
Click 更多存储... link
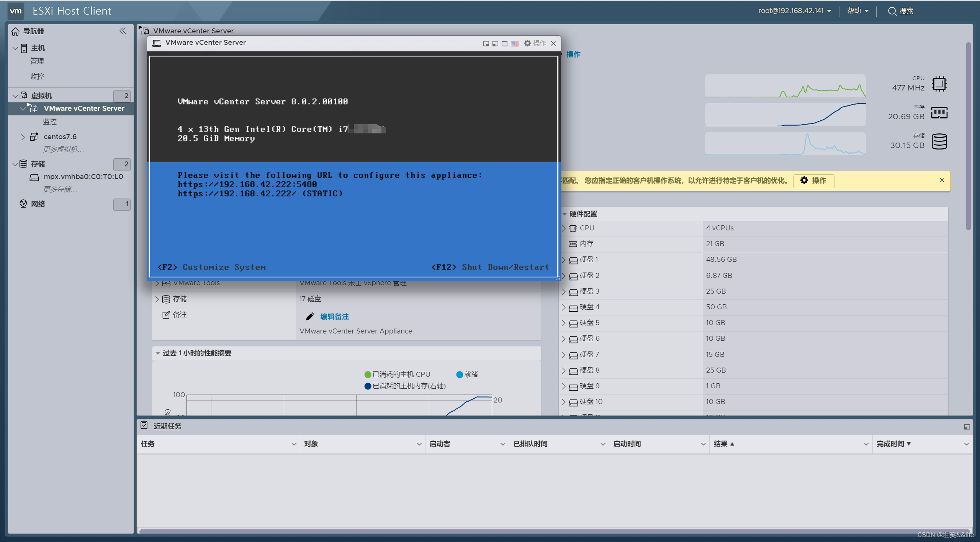pyautogui.click(x=60, y=189)
